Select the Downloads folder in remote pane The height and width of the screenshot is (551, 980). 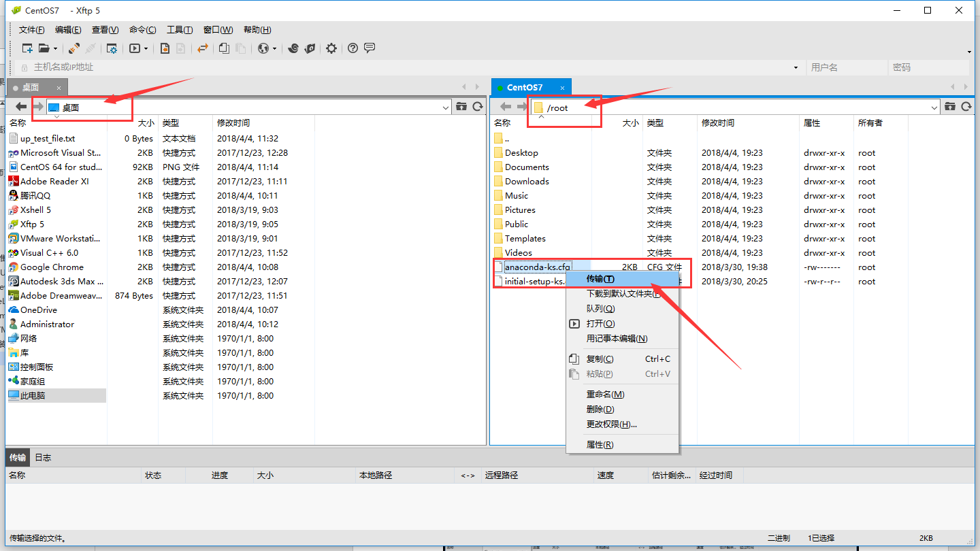coord(526,182)
